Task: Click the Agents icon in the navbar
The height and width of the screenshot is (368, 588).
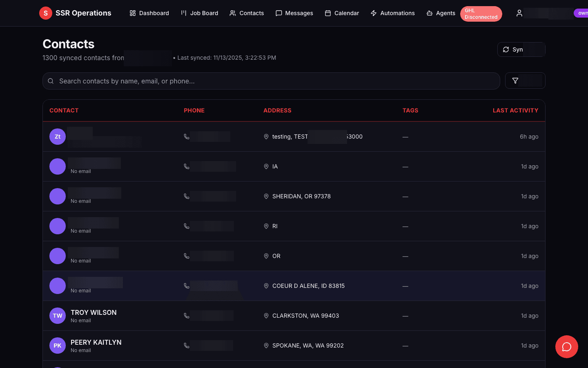Action: pyautogui.click(x=430, y=13)
